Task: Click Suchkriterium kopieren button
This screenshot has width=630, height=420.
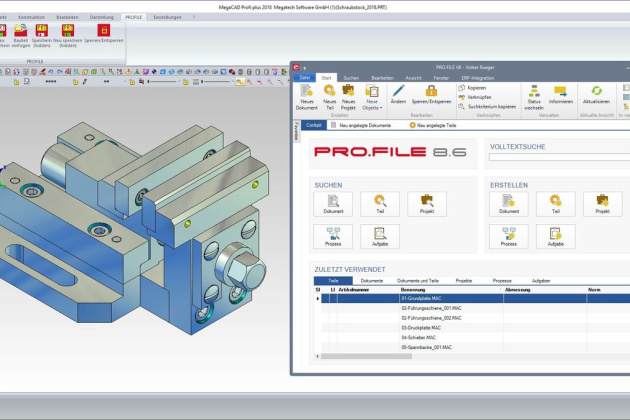Action: pos(487,106)
